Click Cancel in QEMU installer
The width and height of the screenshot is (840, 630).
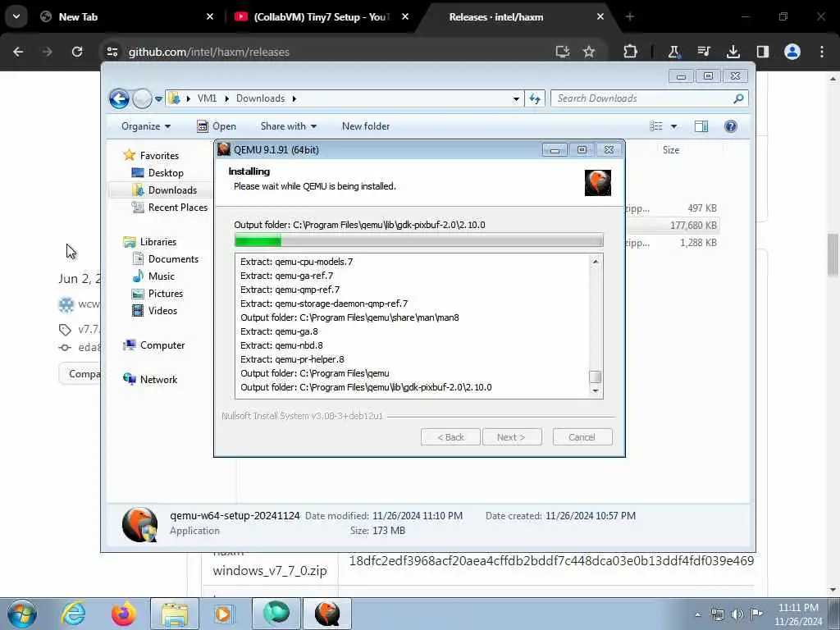[x=582, y=437]
